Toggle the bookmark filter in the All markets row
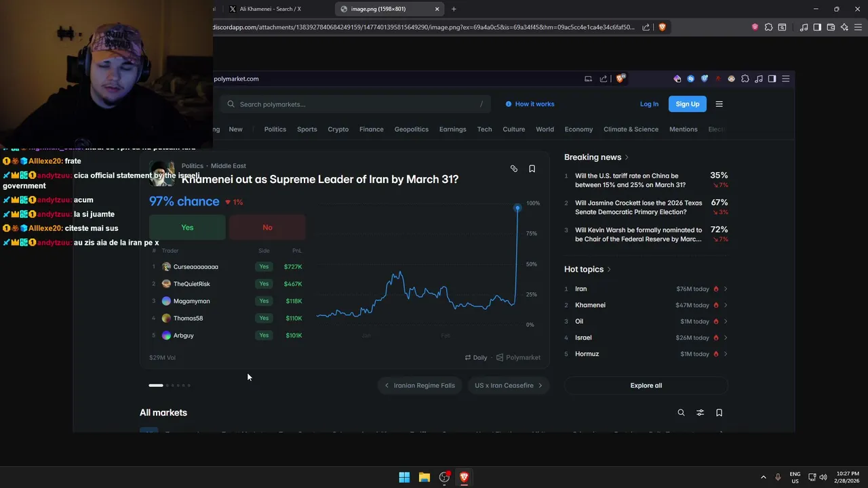 coord(719,412)
